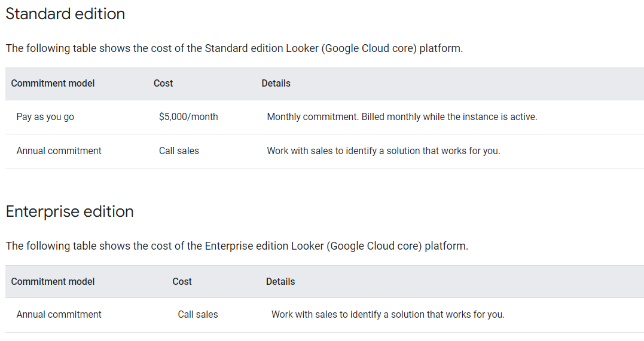Click 'Work with sales' details in Standard table
Image resolution: width=644 pixels, height=341 pixels.
pos(383,151)
